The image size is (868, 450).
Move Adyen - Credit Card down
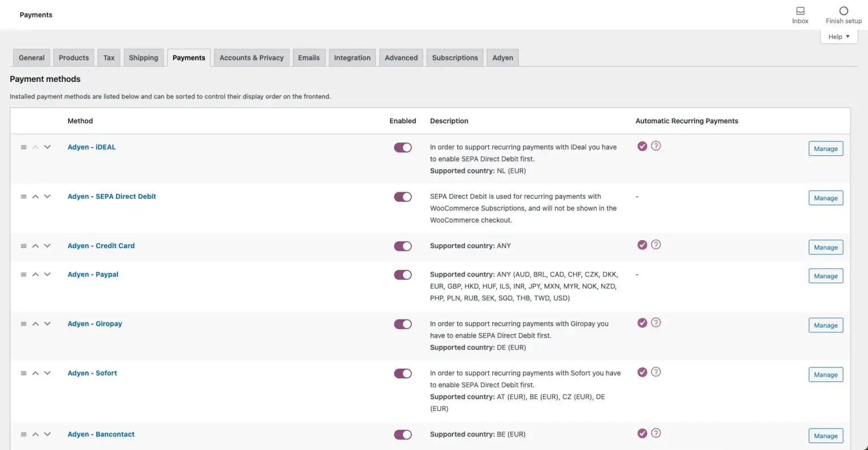point(47,246)
